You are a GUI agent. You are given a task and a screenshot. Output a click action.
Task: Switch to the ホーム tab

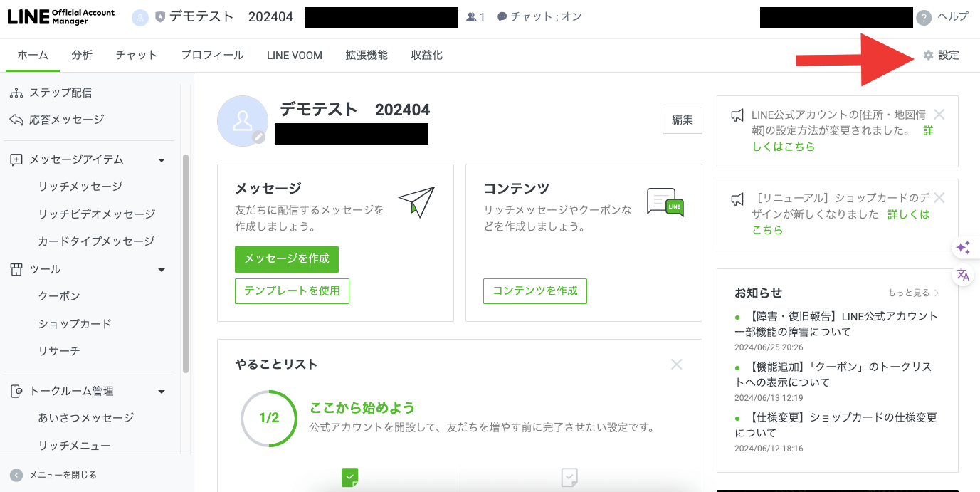[33, 56]
